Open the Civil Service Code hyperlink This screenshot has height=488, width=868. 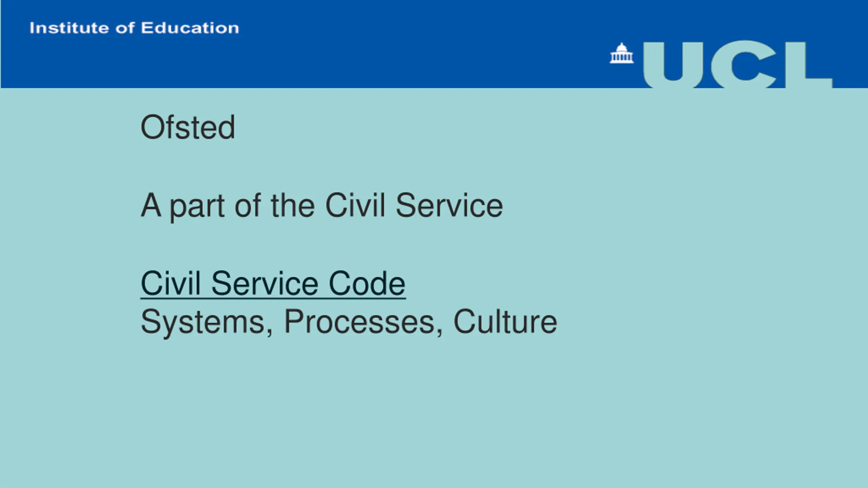[x=273, y=284]
